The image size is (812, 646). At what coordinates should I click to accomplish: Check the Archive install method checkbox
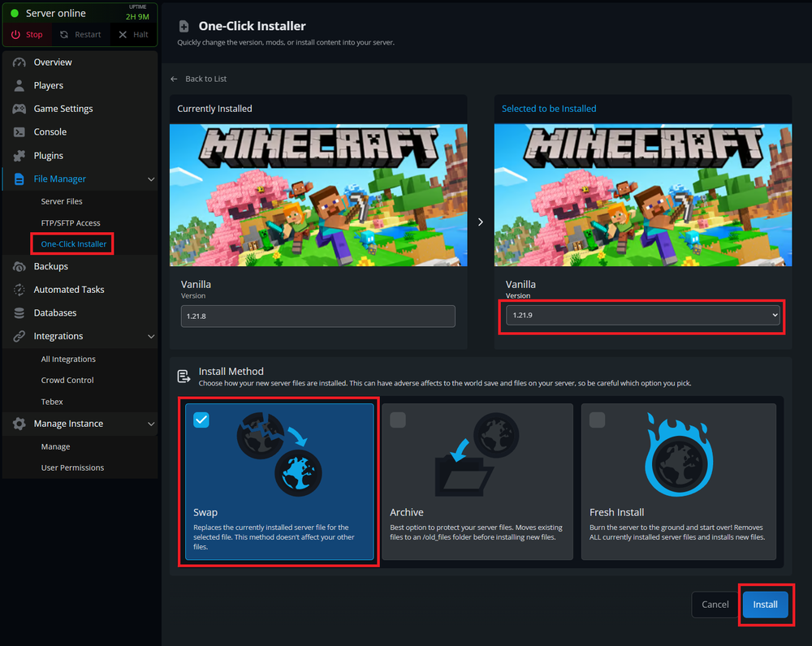coord(398,420)
